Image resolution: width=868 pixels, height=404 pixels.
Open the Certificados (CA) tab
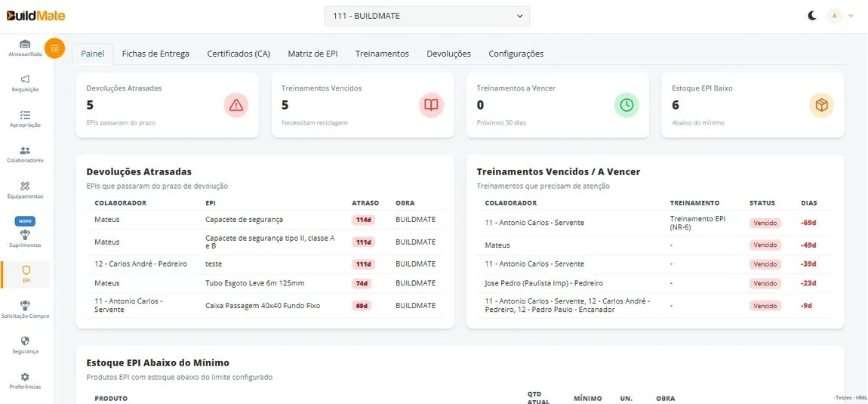[239, 54]
